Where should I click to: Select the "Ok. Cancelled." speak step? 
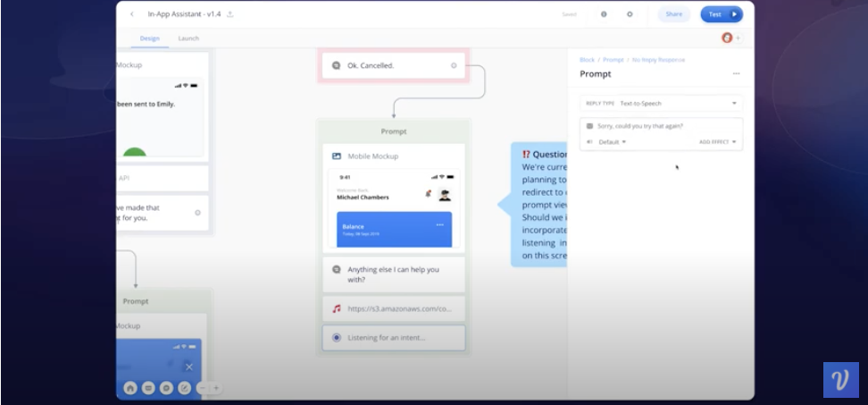[394, 65]
